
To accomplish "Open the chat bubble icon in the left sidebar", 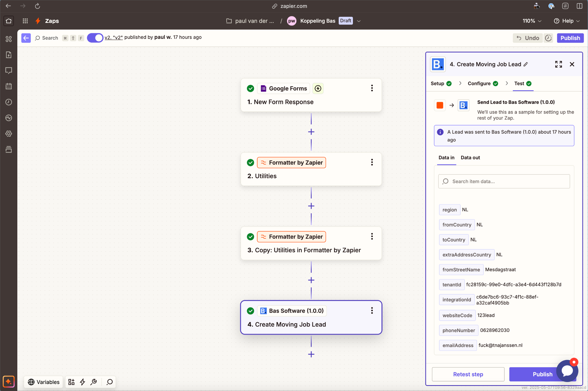I will [x=9, y=71].
